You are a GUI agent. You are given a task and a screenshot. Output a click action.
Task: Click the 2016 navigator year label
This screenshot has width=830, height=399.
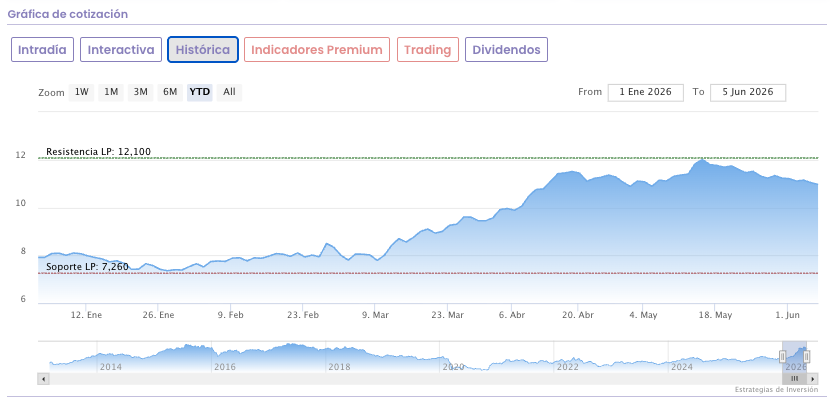[224, 367]
